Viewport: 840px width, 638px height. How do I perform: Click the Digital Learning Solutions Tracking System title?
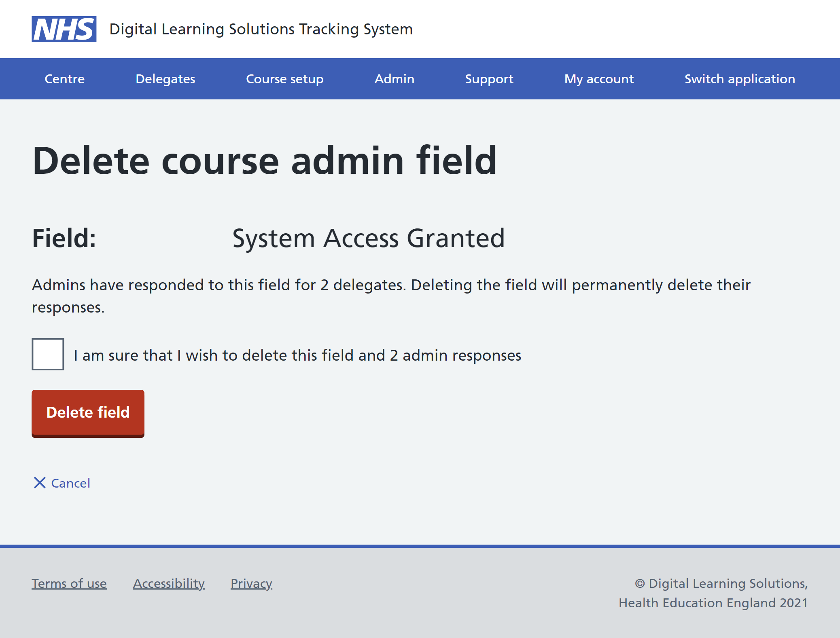pyautogui.click(x=261, y=29)
